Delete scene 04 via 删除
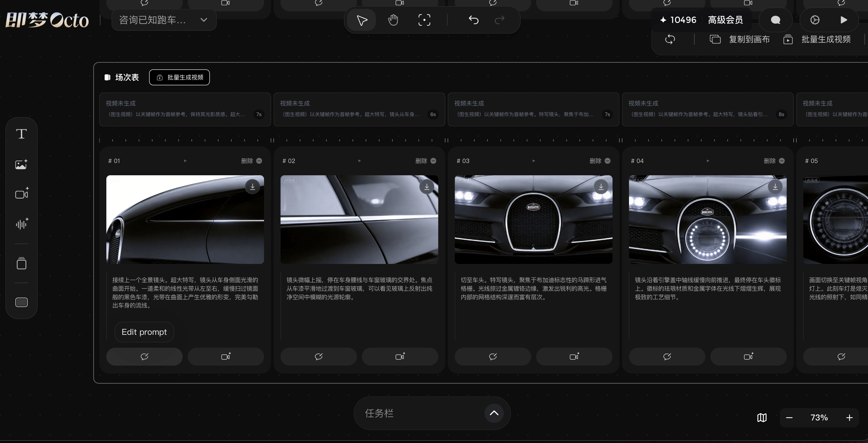Screen dimensions: 868x443 tap(774, 161)
